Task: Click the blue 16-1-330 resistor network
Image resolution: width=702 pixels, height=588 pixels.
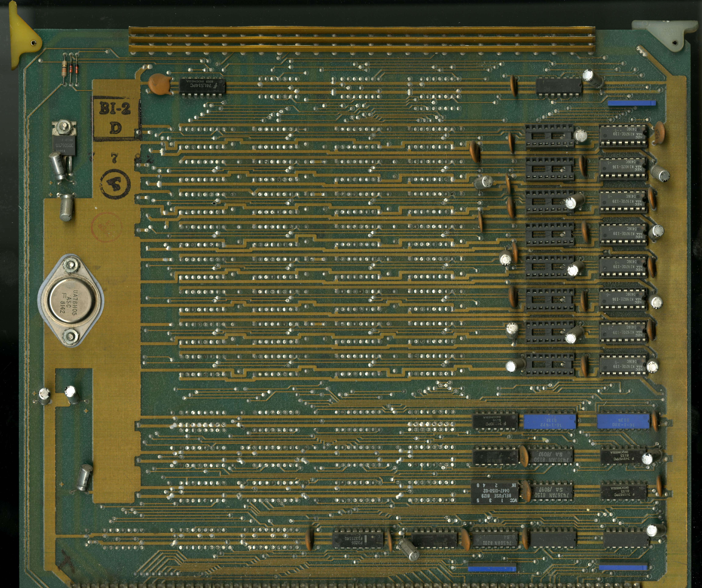Action: [623, 421]
